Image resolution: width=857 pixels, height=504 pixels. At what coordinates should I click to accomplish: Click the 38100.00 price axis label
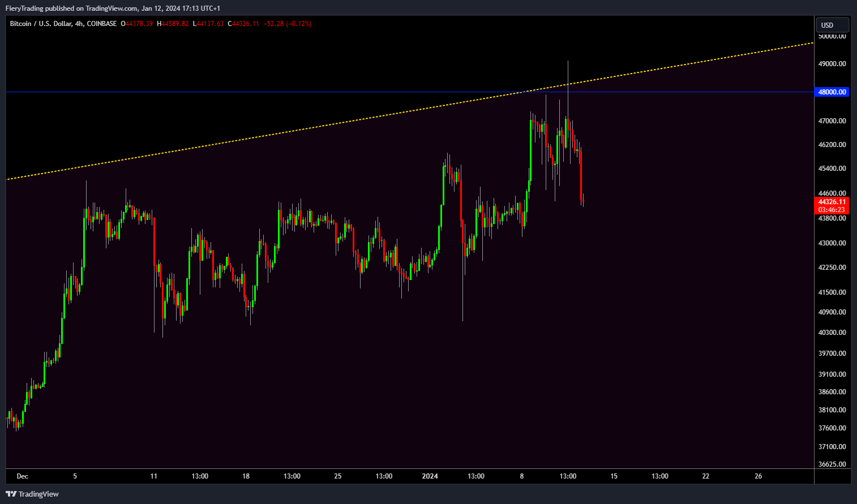832,410
